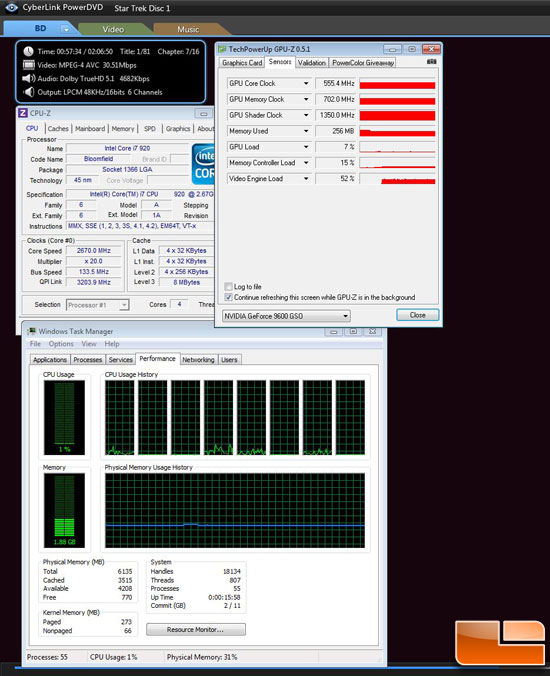Image resolution: width=550 pixels, height=676 pixels.
Task: Click the Resource Monitor button
Action: tap(196, 629)
